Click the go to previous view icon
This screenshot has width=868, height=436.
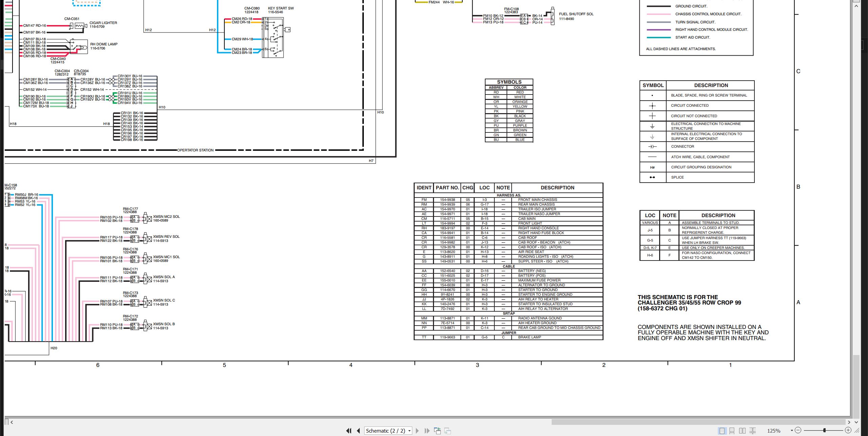[438, 431]
